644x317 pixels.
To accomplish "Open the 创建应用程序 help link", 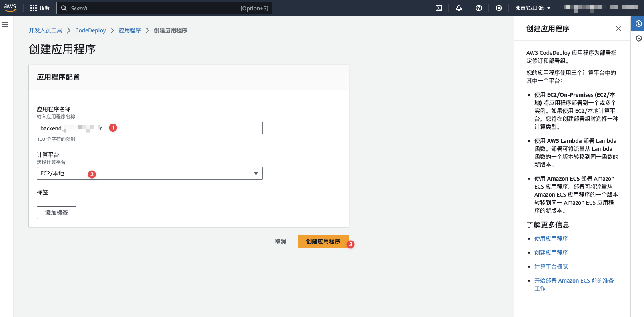I will (551, 253).
